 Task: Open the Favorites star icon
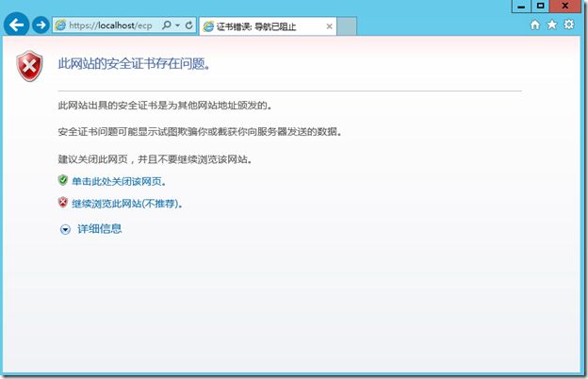pyautogui.click(x=552, y=25)
